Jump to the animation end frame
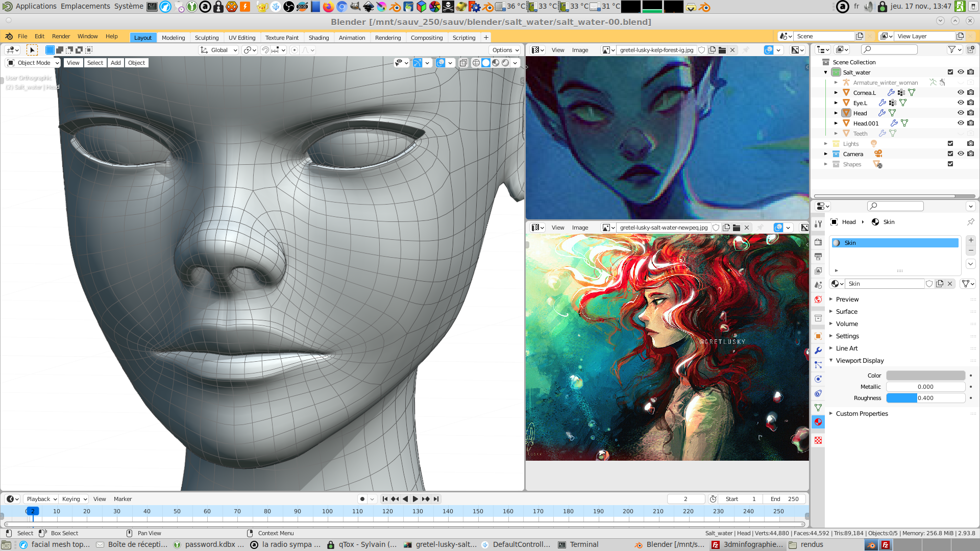This screenshot has height=551, width=980. point(436,499)
